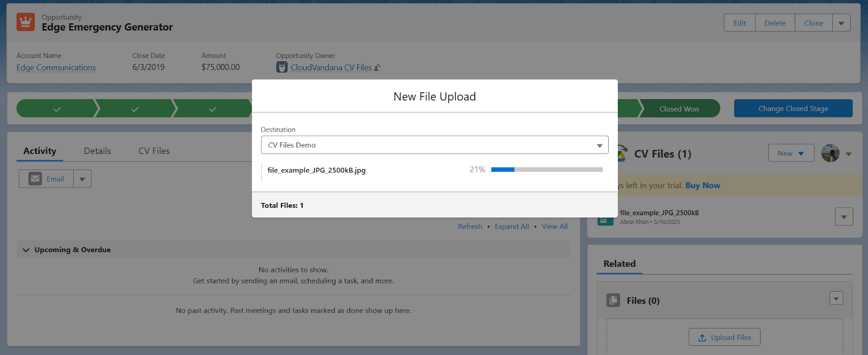The height and width of the screenshot is (355, 868).
Task: Click the Total Files: 1 text
Action: (282, 205)
